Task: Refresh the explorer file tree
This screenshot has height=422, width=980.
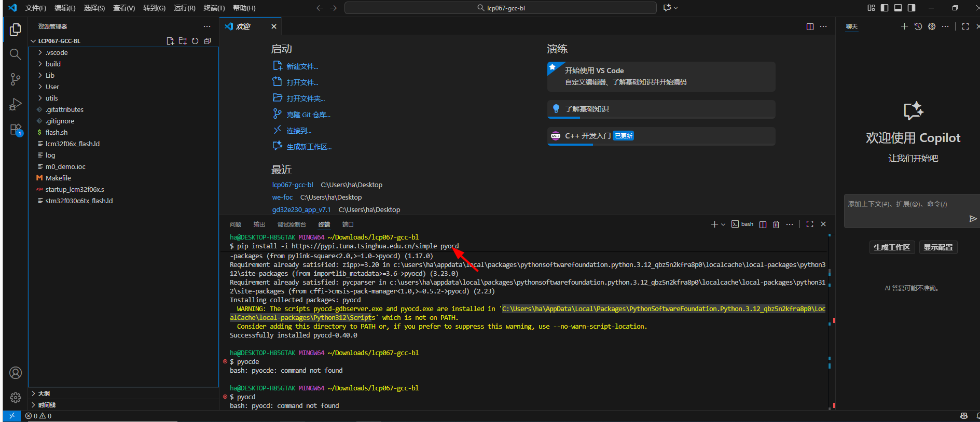Action: pyautogui.click(x=195, y=41)
